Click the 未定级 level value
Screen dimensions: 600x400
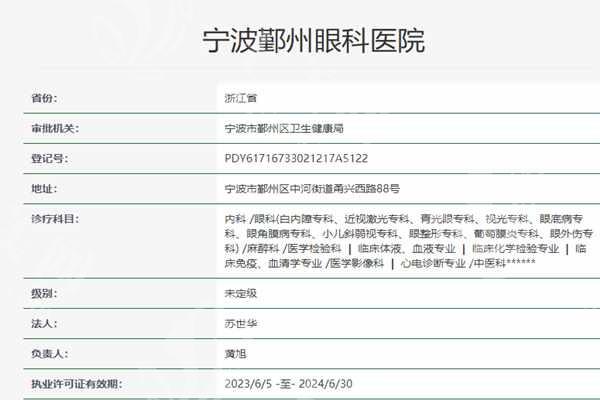point(242,294)
